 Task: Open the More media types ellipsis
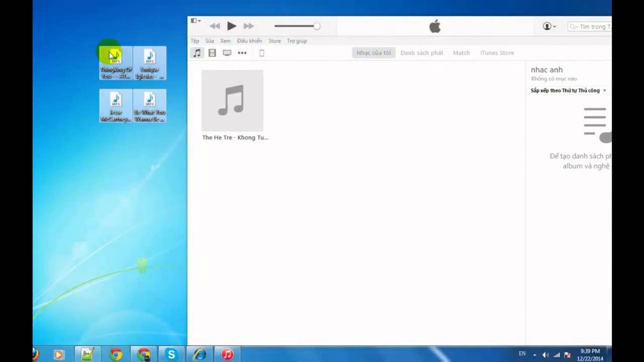point(242,53)
